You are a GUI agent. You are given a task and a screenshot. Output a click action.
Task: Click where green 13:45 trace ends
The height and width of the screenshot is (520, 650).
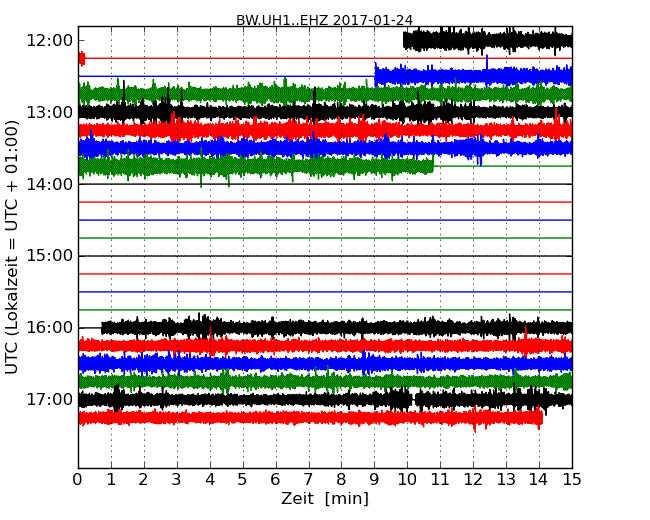click(x=432, y=166)
